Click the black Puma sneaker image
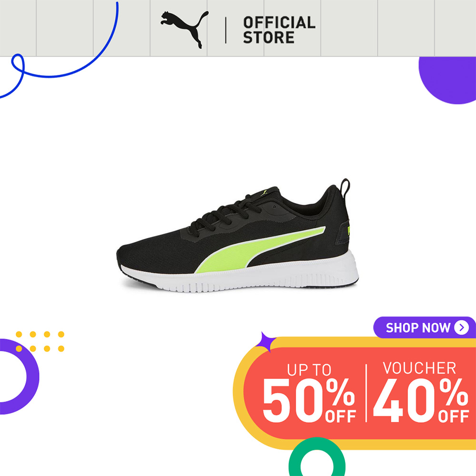The image size is (476, 476). (238, 236)
